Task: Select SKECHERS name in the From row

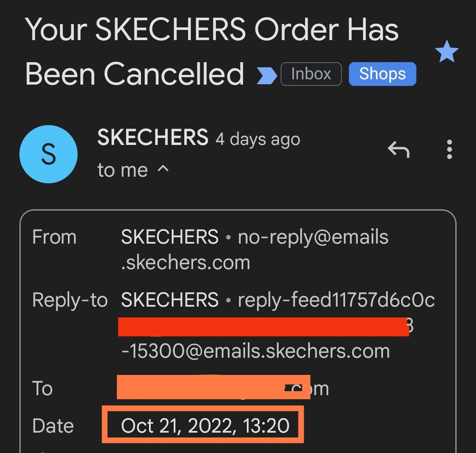Action: tap(170, 237)
